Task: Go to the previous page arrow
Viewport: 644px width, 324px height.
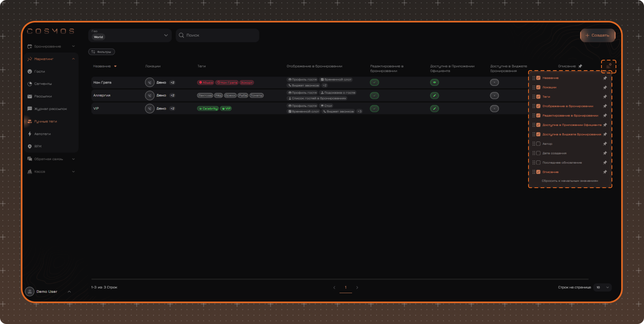Action: pyautogui.click(x=334, y=288)
